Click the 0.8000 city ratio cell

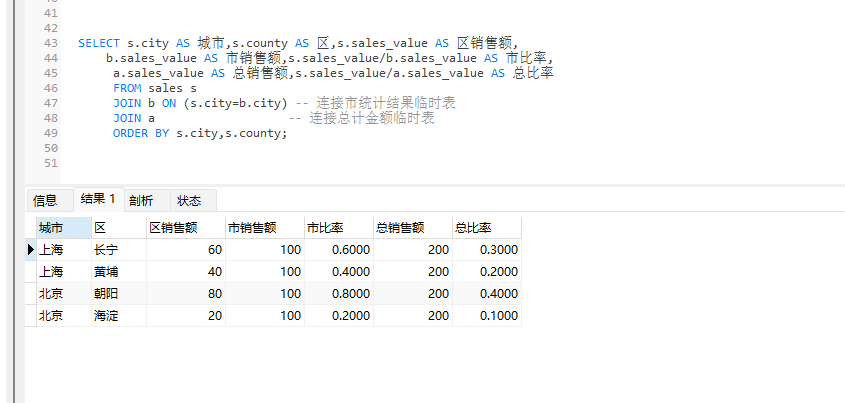pyautogui.click(x=338, y=294)
